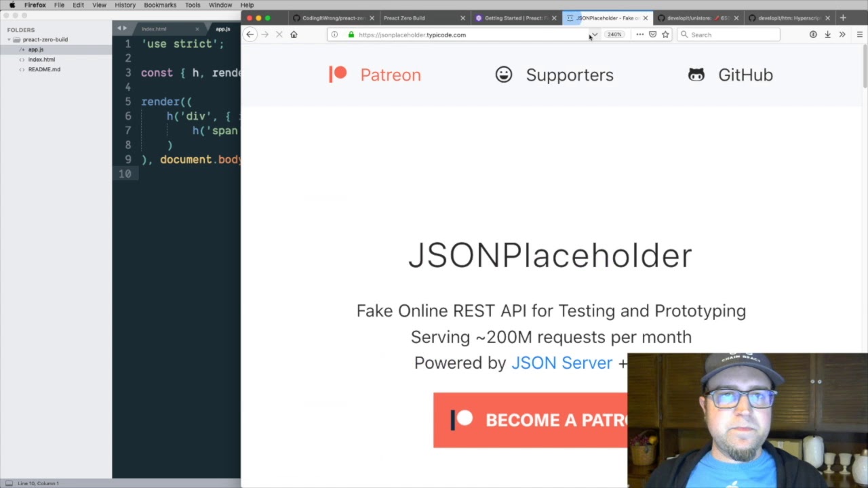Click the Sublime status bar panel switcher icon

[x=9, y=483]
